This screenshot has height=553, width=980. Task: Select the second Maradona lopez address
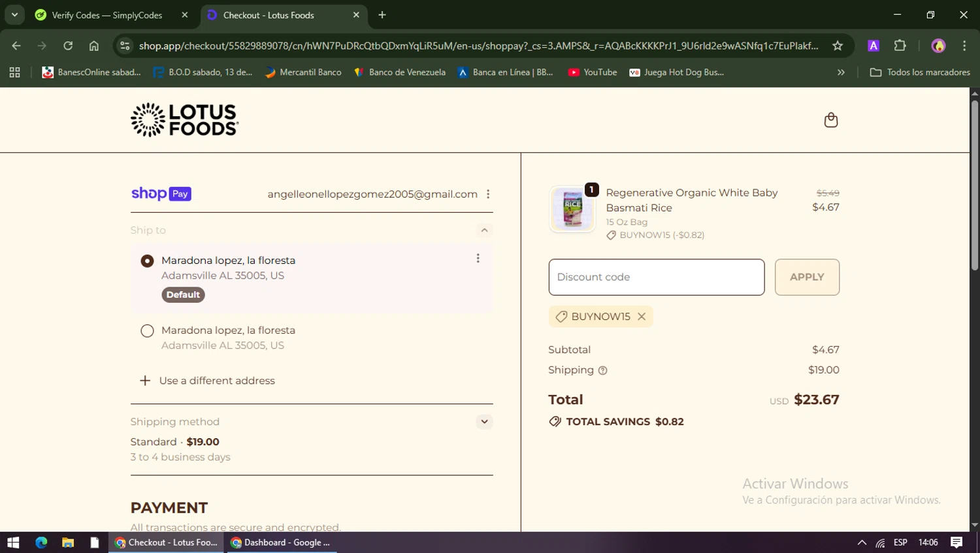(x=147, y=331)
